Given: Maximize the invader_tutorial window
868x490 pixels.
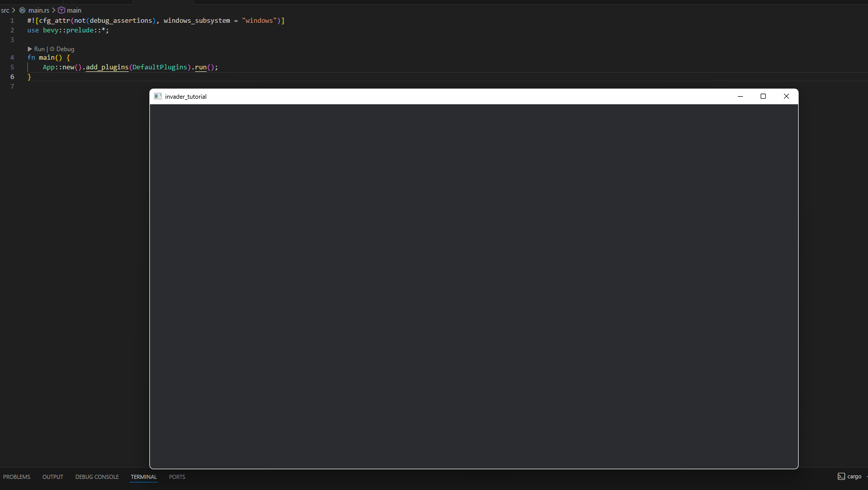Looking at the screenshot, I should pos(763,96).
